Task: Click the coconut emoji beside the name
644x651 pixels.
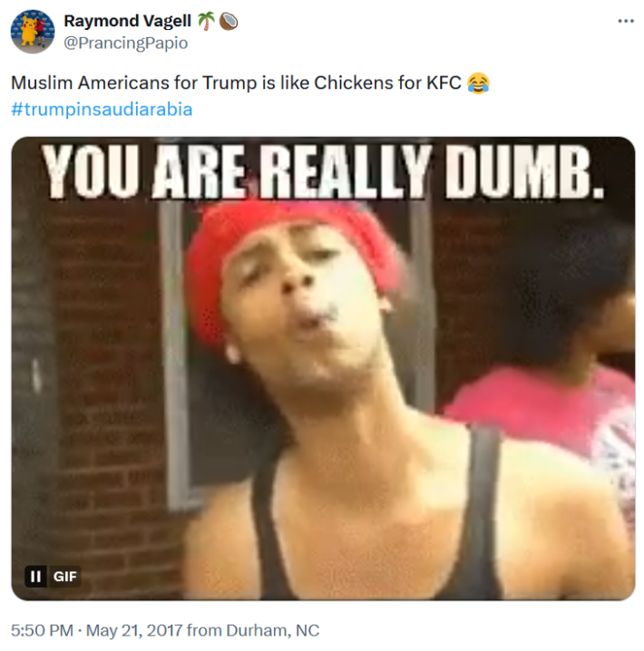Action: click(x=229, y=21)
